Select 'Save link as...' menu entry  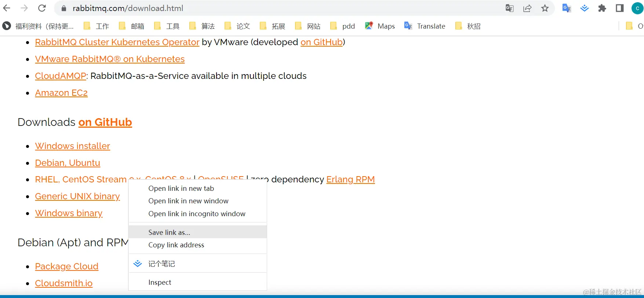click(x=197, y=232)
